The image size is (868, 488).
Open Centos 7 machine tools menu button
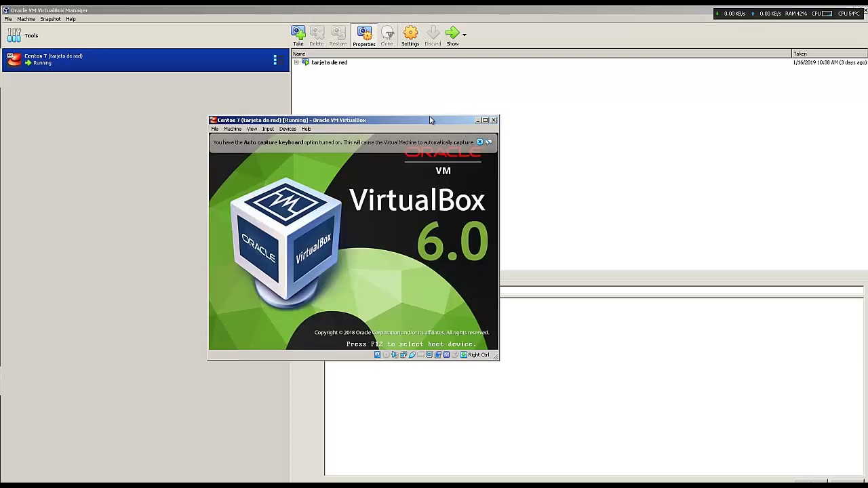275,60
